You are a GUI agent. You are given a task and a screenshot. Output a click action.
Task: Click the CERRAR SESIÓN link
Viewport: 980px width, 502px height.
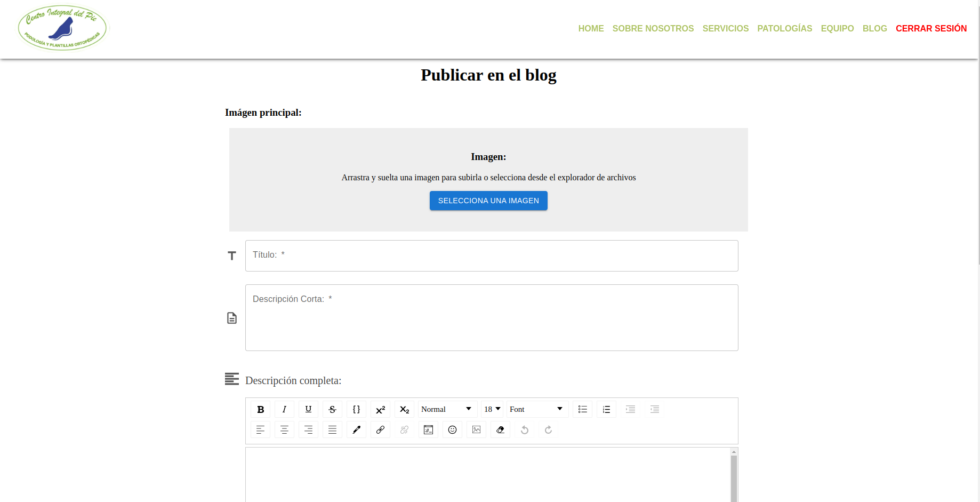[x=931, y=28]
